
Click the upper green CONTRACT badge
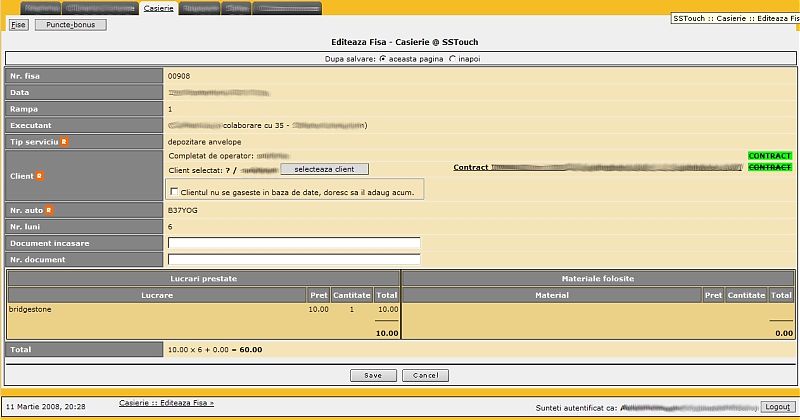pyautogui.click(x=770, y=156)
